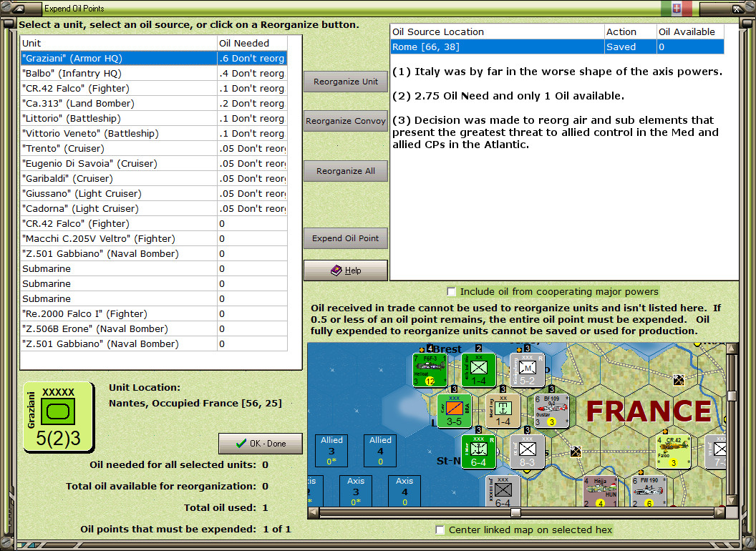Viewport: 756px width, 551px height.
Task: Select "CR.42 Falco" (Fighter) row needing 0 oil
Action: pyautogui.click(x=154, y=224)
